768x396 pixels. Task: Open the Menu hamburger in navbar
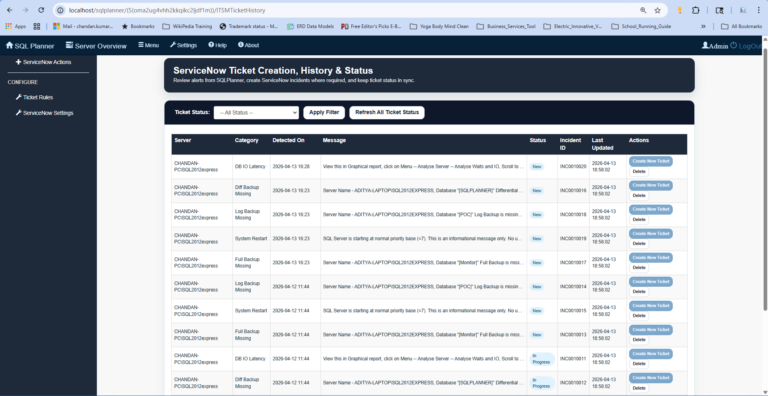148,45
